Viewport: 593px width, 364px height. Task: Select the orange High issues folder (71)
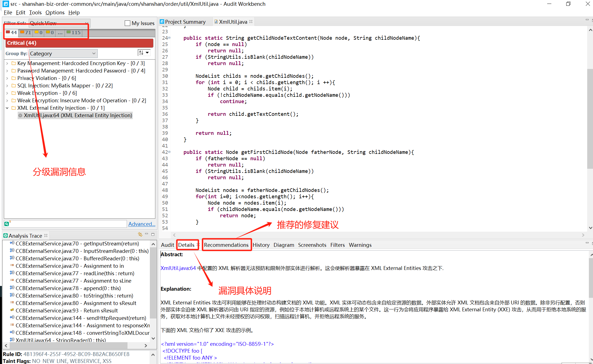coord(26,33)
